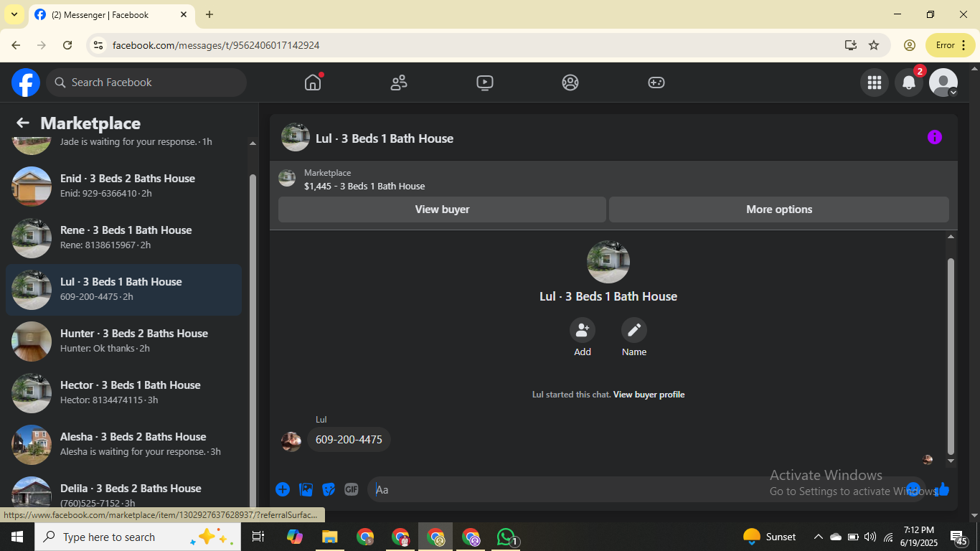The image size is (980, 551).
Task: Click the Add people icon
Action: pyautogui.click(x=583, y=330)
